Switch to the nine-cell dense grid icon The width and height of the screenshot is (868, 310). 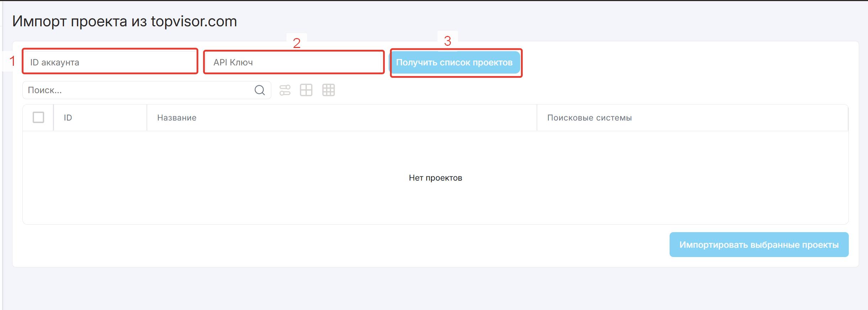(x=328, y=90)
